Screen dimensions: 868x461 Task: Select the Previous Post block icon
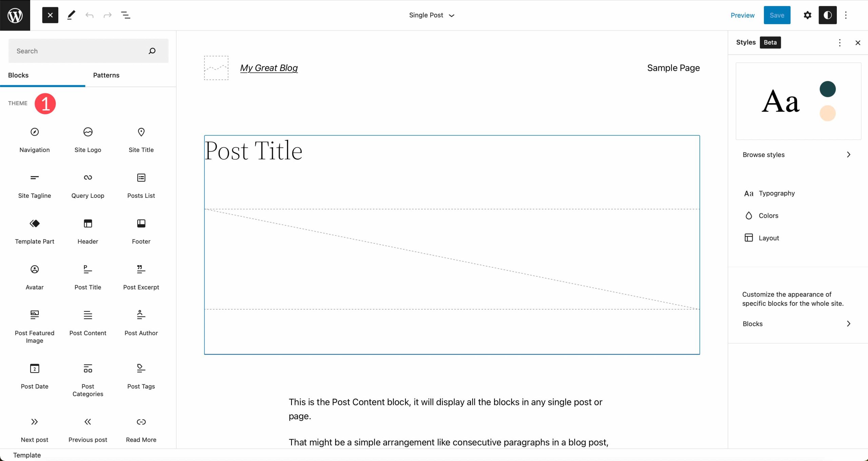[x=87, y=422]
